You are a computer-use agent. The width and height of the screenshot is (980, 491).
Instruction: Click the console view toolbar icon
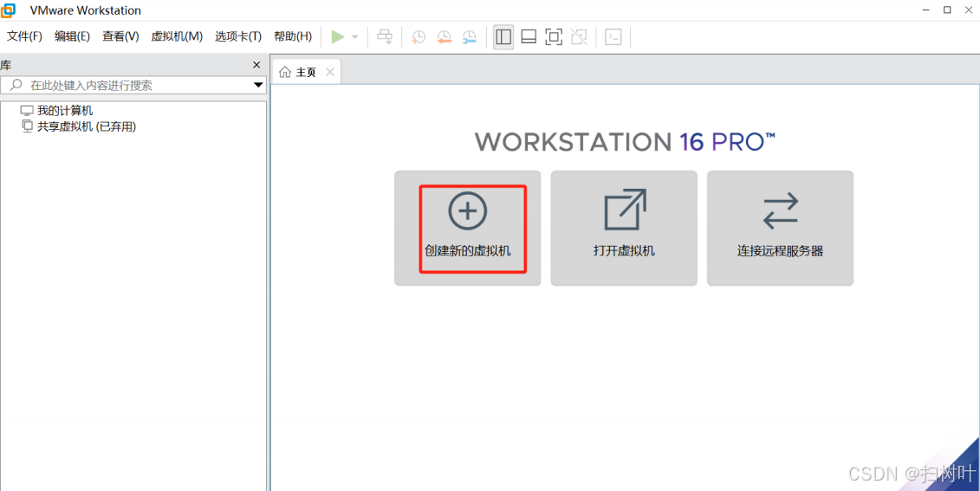(613, 37)
